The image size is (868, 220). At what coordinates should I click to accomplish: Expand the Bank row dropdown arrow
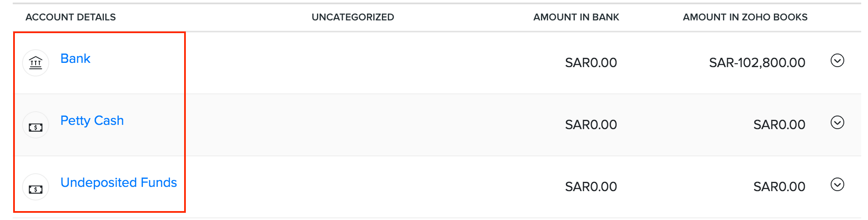point(837,61)
